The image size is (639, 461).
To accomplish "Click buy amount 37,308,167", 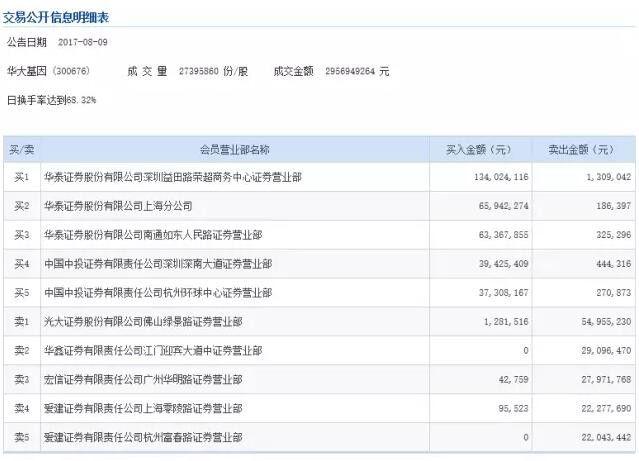I will coord(503,293).
